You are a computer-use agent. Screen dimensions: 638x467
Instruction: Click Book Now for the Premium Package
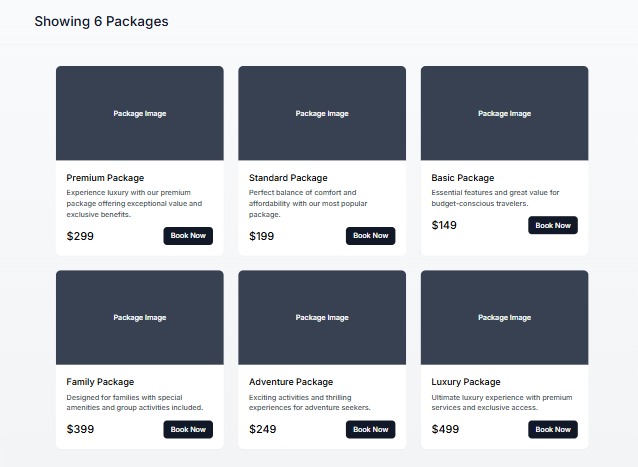point(188,236)
